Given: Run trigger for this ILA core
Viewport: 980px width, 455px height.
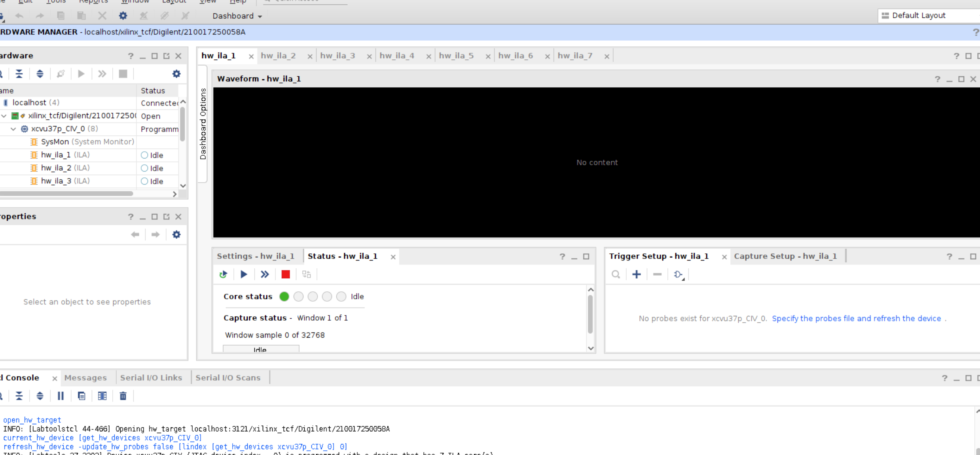Looking at the screenshot, I should point(244,274).
